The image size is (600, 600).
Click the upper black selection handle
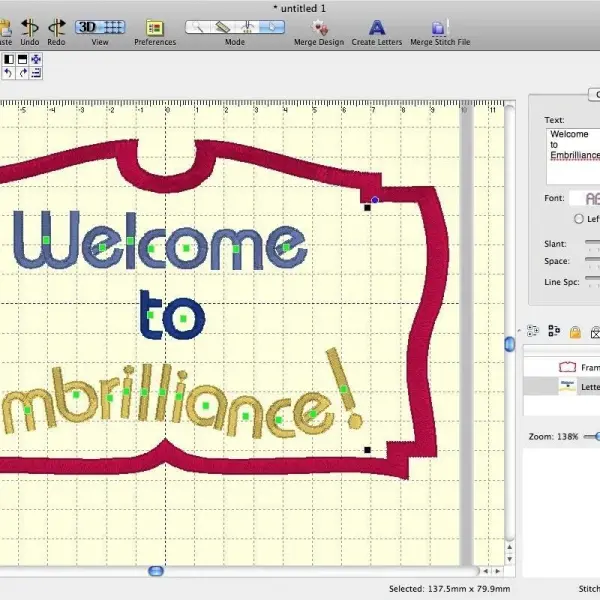(x=367, y=208)
